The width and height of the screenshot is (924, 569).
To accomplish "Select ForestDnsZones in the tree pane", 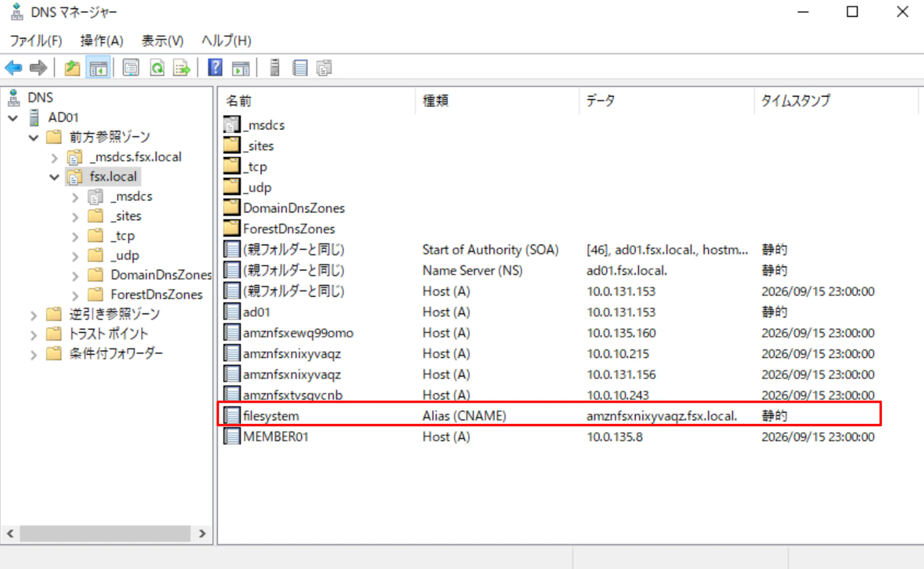I will coord(156,294).
